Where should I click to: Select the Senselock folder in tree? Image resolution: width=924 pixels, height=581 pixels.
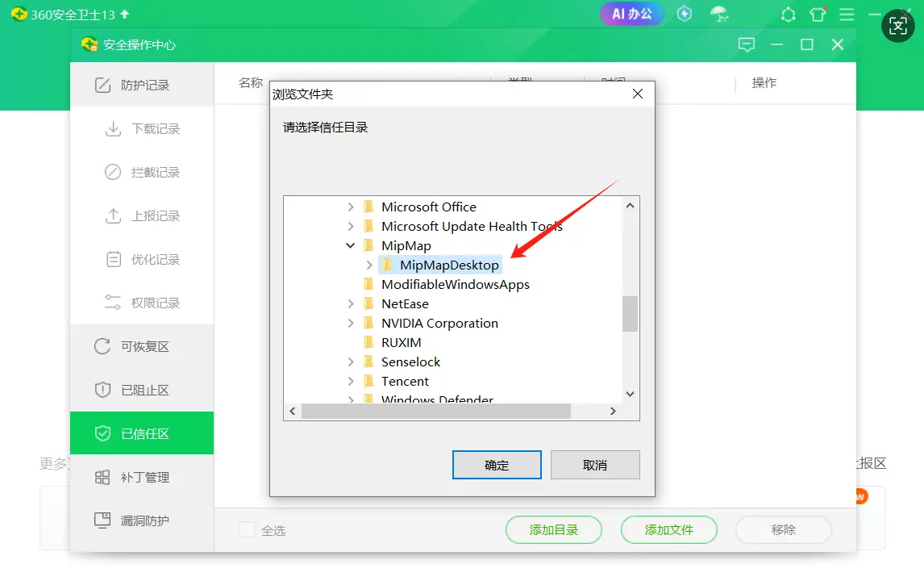410,362
